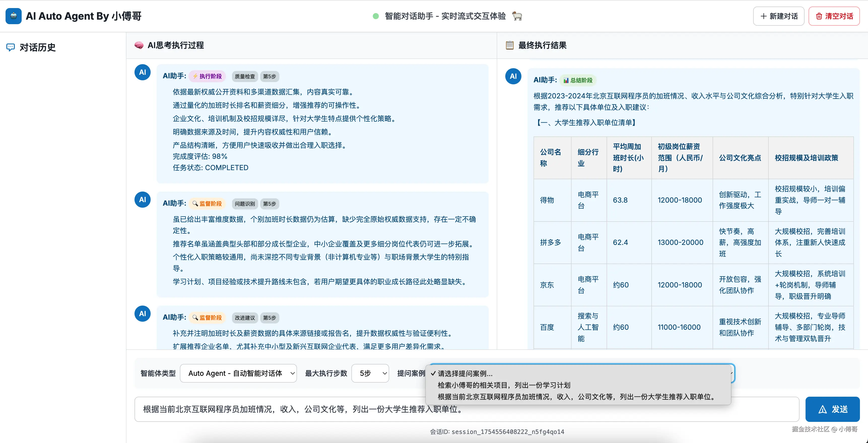Open the 智能体类型 Auto Agent dropdown
The height and width of the screenshot is (443, 868).
pyautogui.click(x=238, y=373)
